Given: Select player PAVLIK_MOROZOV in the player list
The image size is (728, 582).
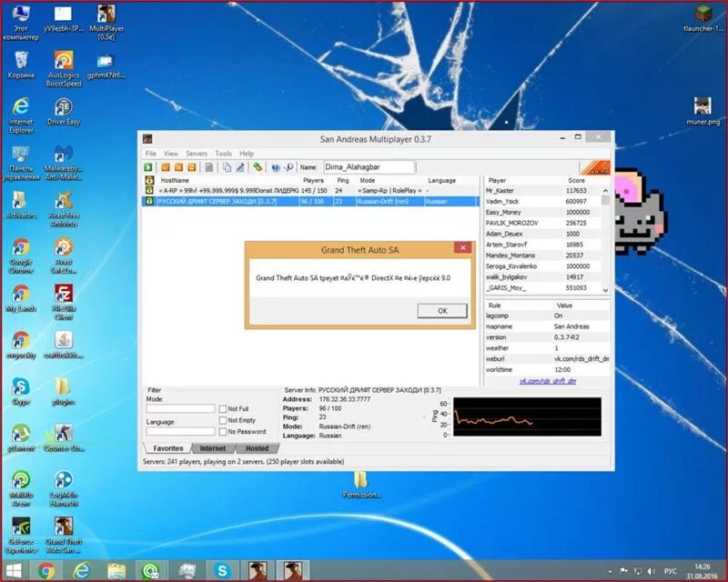Looking at the screenshot, I should click(x=542, y=223).
